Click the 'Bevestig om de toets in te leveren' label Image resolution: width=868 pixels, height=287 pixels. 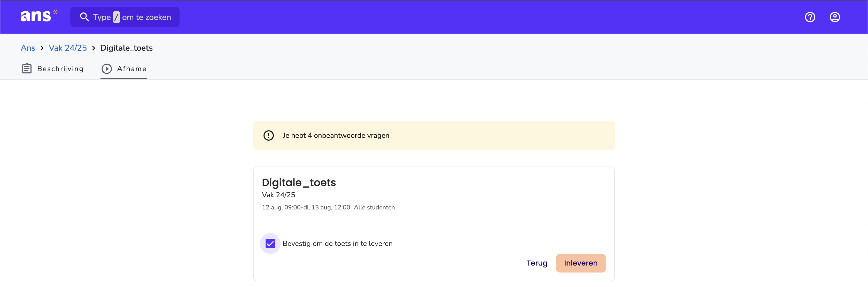pos(338,244)
